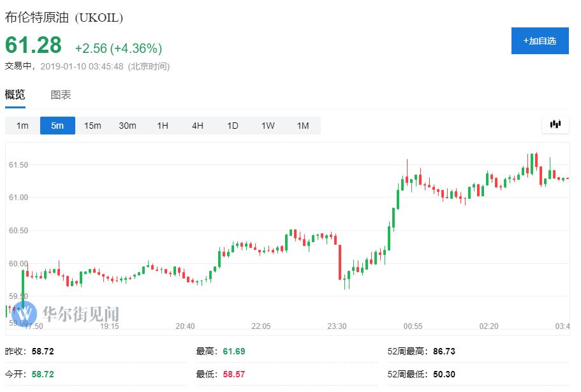
Task: Display the 1M monthly chart
Action: click(303, 126)
